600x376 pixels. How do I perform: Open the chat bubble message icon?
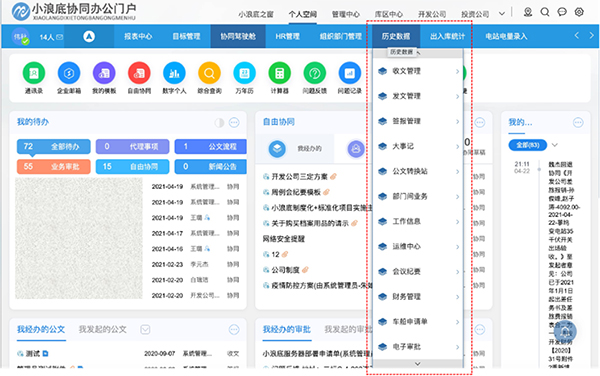(562, 12)
